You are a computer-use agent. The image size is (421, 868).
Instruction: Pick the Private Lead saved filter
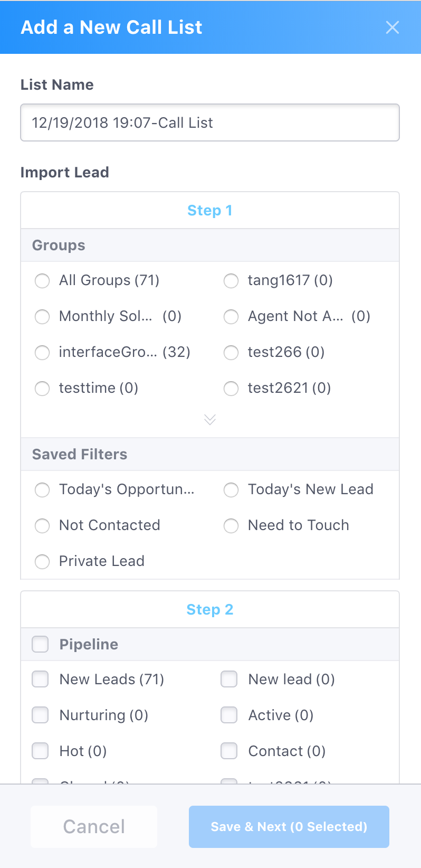pos(42,562)
